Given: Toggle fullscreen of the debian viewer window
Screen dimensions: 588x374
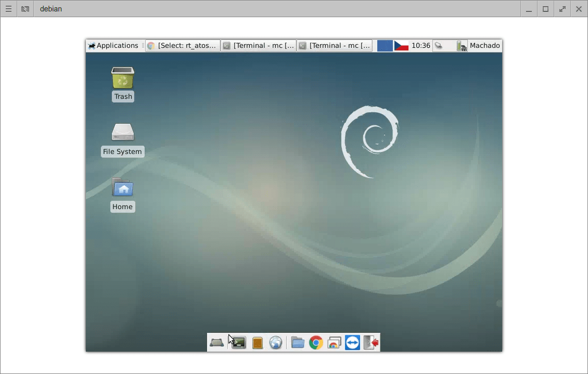Looking at the screenshot, I should point(562,9).
